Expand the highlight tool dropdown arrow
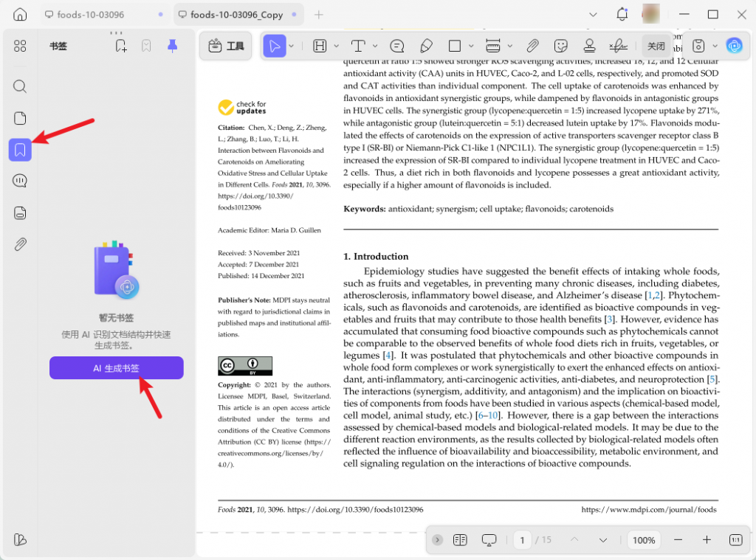Image resolution: width=756 pixels, height=560 pixels. coord(336,46)
